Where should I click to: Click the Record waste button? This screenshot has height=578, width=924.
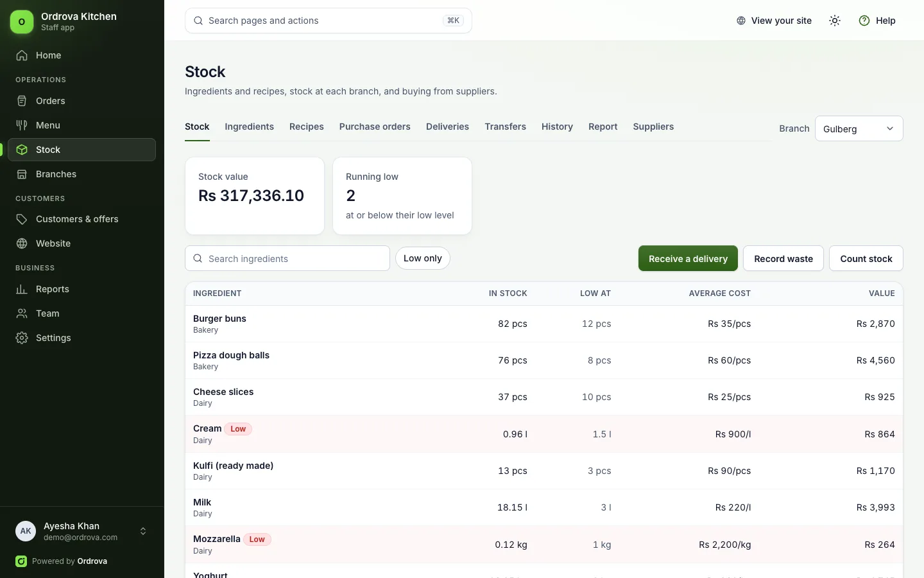pos(783,258)
